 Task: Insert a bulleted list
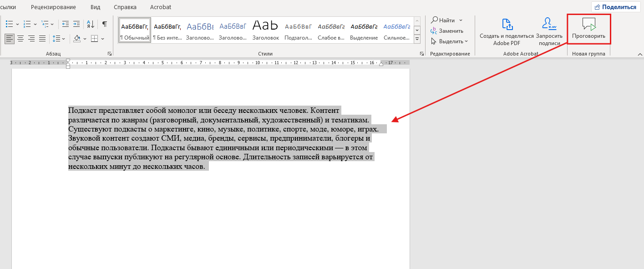(10, 24)
